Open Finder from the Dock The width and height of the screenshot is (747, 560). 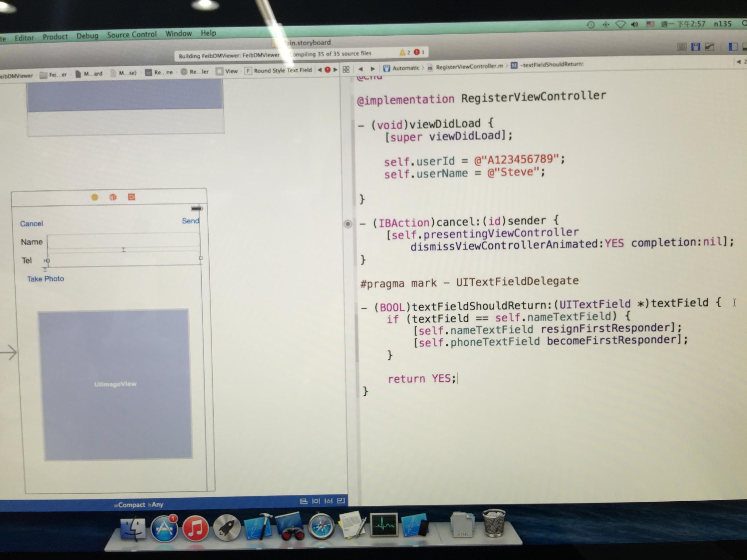pyautogui.click(x=133, y=529)
